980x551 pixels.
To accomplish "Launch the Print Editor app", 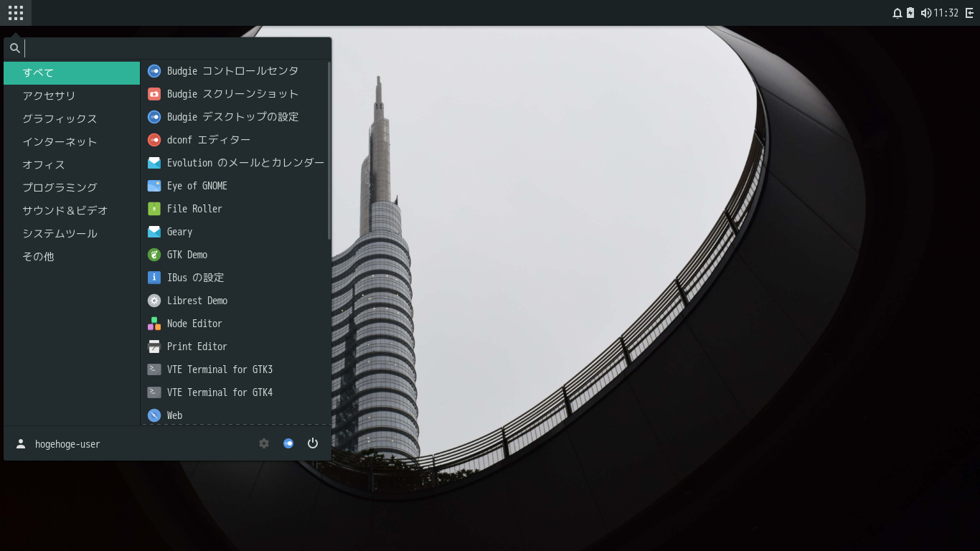I will point(235,347).
